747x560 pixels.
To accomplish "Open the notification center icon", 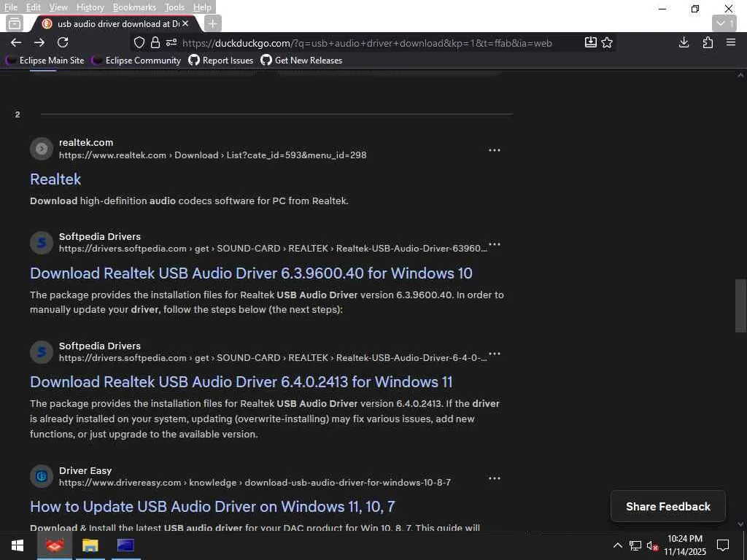I will [723, 545].
